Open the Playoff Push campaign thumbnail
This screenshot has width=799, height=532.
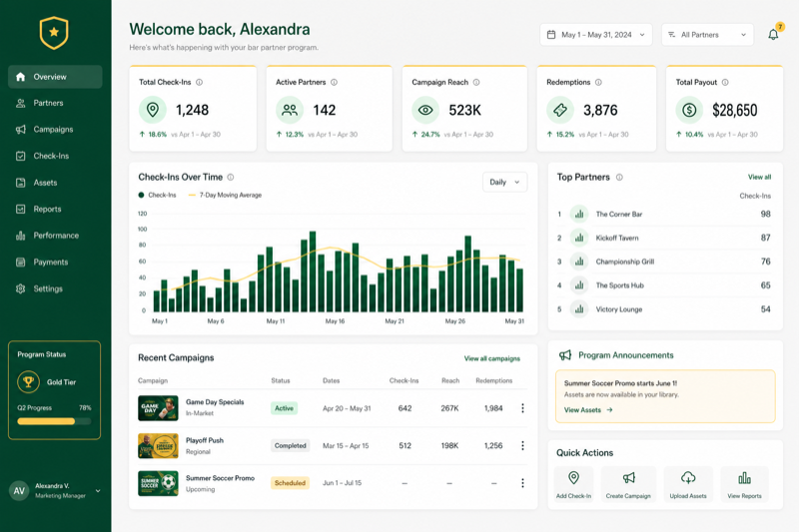(158, 446)
